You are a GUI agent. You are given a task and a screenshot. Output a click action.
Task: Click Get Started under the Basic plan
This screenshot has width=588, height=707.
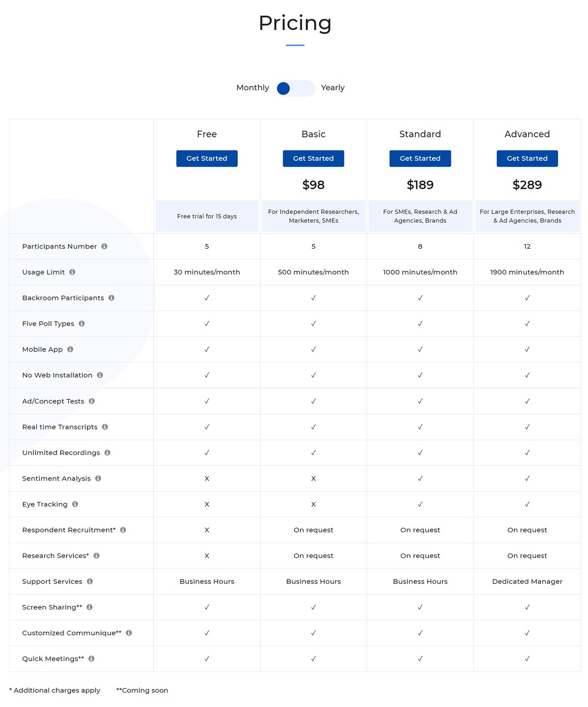tap(313, 158)
